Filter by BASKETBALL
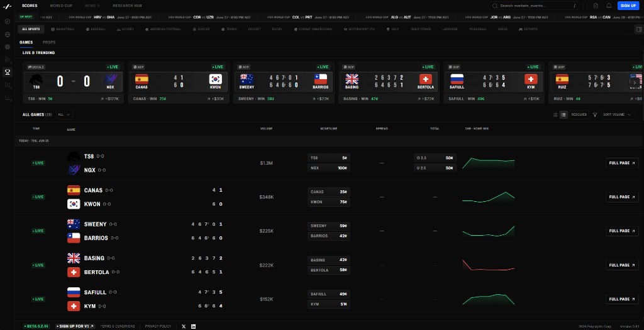644x330 pixels. [63, 29]
